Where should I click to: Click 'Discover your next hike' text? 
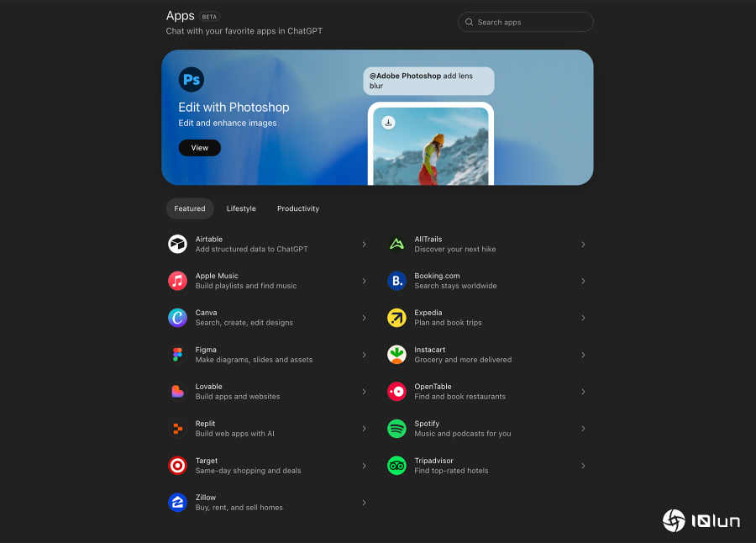point(455,249)
